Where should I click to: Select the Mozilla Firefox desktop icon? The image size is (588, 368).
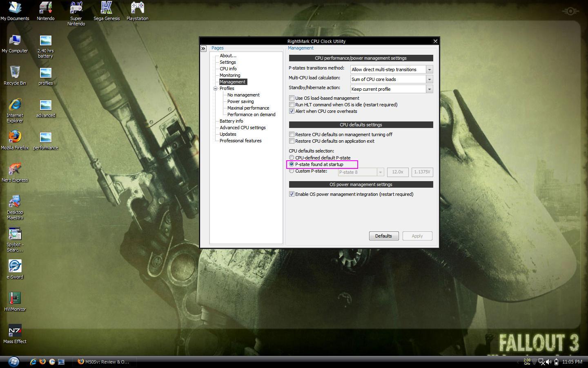click(15, 140)
